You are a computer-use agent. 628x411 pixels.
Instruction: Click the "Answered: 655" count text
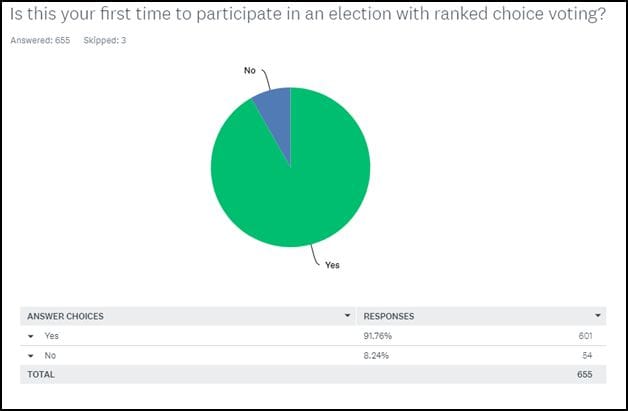(x=40, y=40)
